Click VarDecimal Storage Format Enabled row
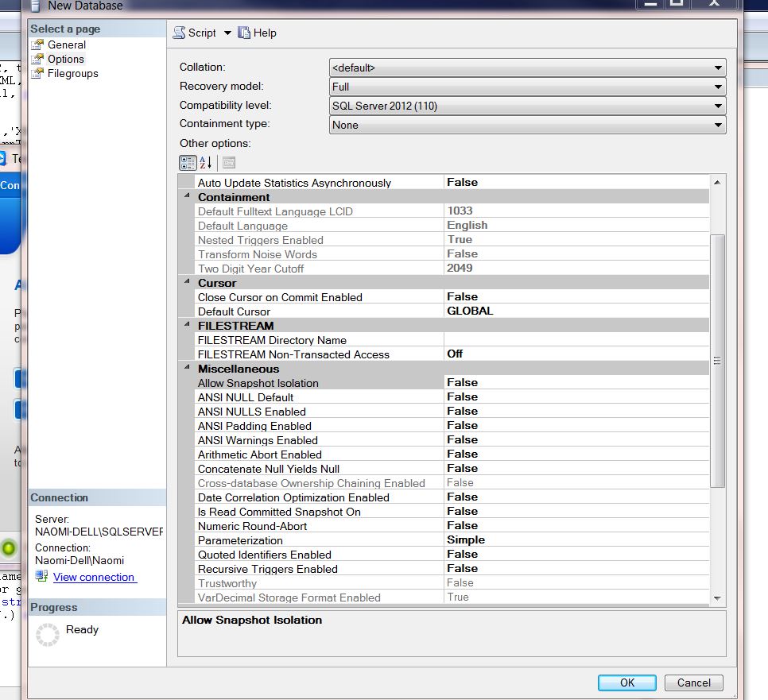 (452, 598)
